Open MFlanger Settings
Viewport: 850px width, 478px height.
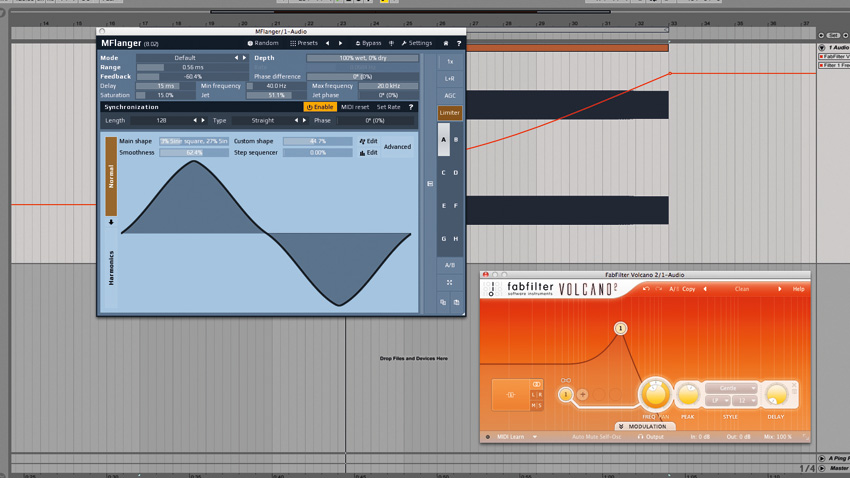416,43
